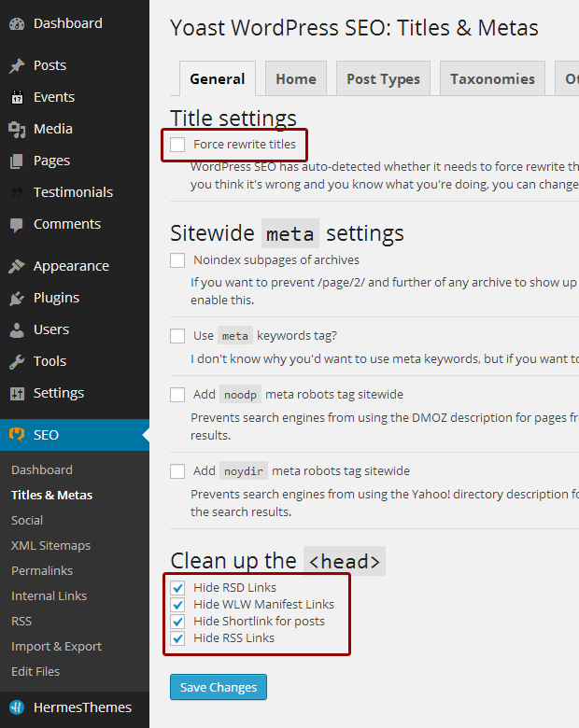The height and width of the screenshot is (728, 579).
Task: Open Internal Links submenu page
Action: [x=49, y=595]
